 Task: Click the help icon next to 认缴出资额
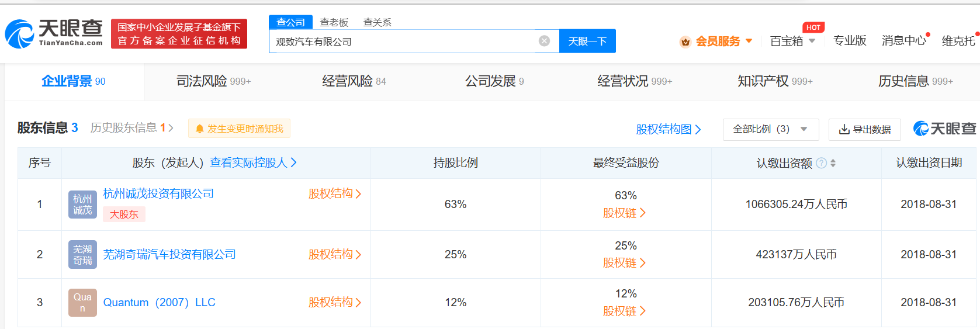821,163
